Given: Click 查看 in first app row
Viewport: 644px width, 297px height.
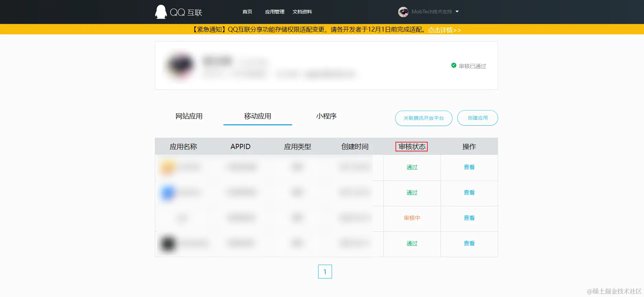Looking at the screenshot, I should (x=469, y=167).
